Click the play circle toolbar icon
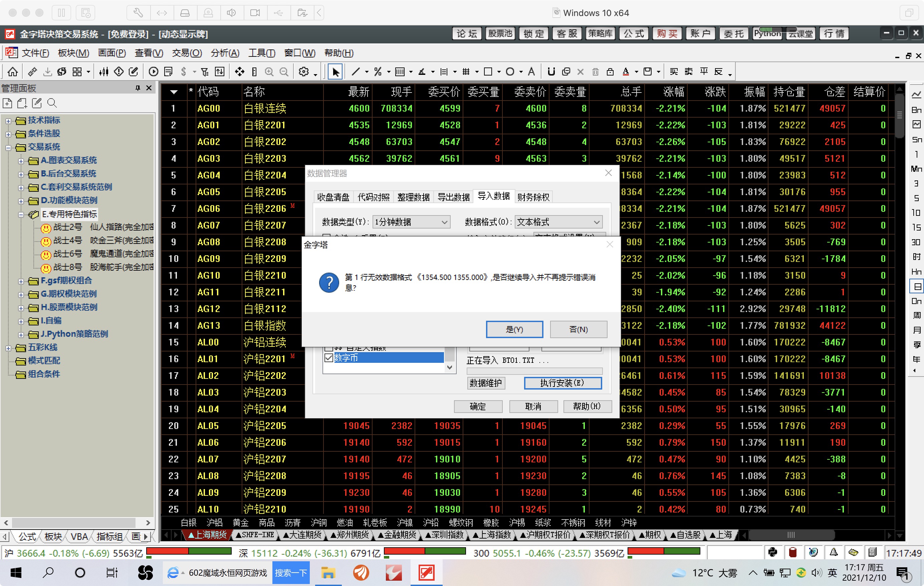Viewport: 924px width, 586px height. coord(154,72)
